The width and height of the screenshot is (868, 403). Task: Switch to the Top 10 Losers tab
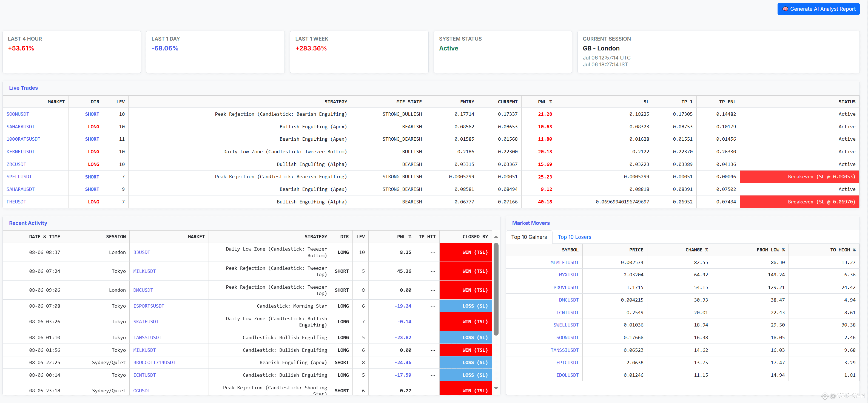[x=574, y=237]
